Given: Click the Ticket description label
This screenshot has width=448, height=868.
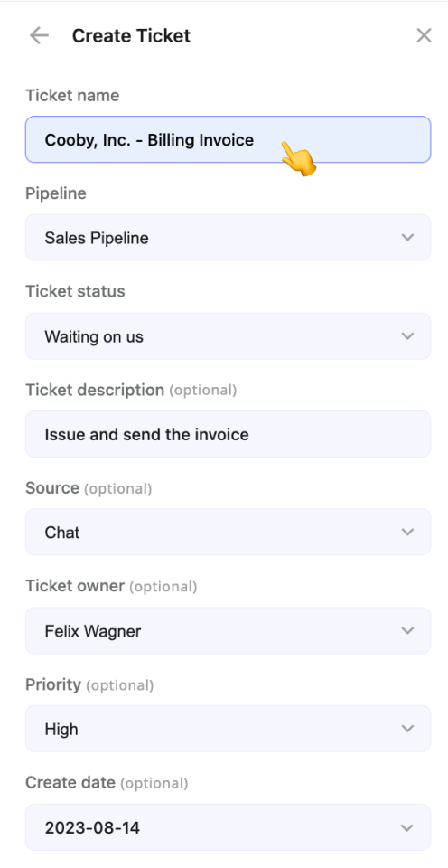Looking at the screenshot, I should (95, 390).
